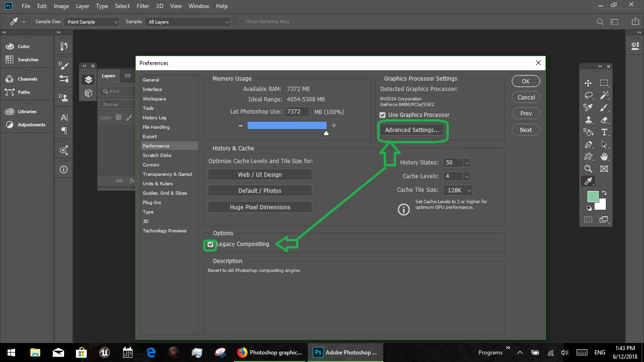The image size is (644, 362).
Task: Select the Eraser tool
Action: point(604,120)
